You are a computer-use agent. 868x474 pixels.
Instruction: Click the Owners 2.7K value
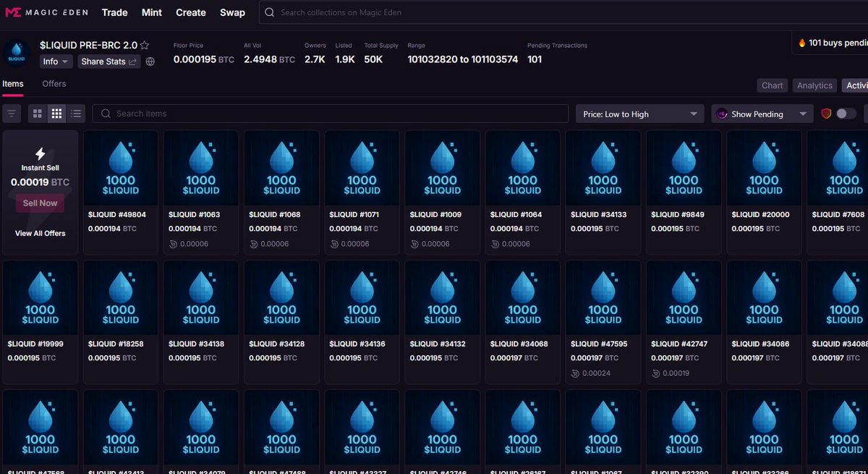pos(315,59)
